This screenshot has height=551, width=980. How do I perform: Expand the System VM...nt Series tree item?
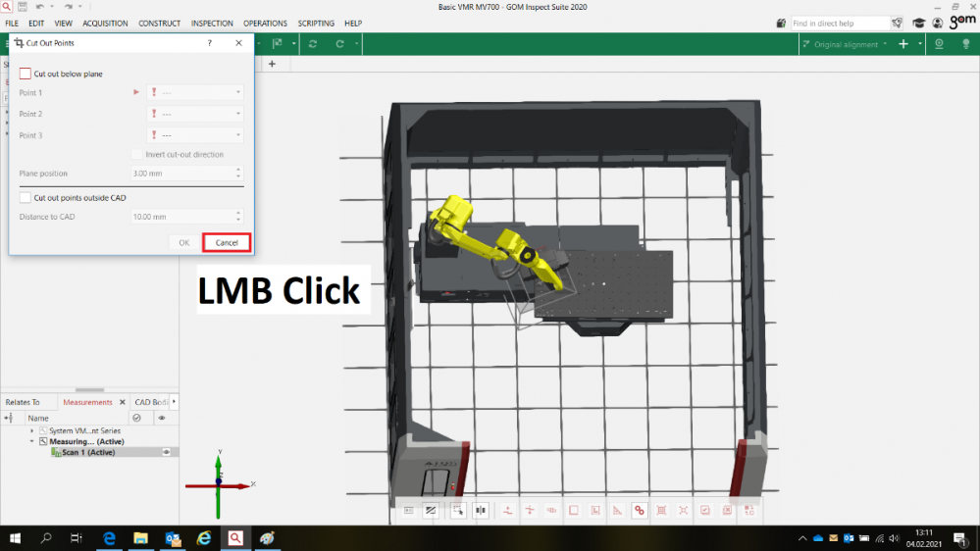click(x=31, y=430)
